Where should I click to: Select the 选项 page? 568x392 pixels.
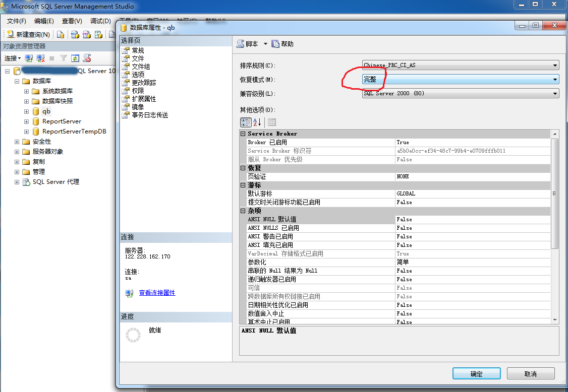[x=138, y=75]
